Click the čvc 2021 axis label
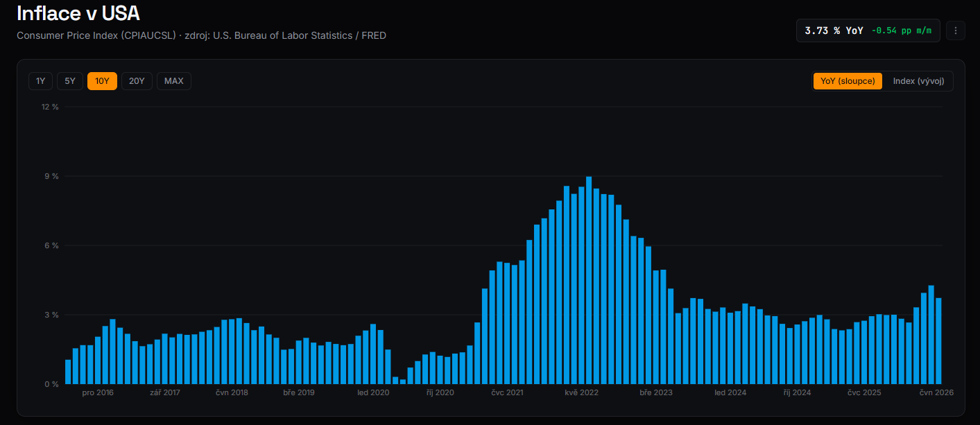 click(507, 392)
